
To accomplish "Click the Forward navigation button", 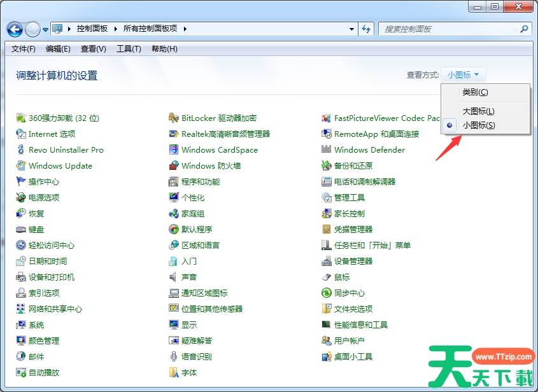I will (x=33, y=29).
